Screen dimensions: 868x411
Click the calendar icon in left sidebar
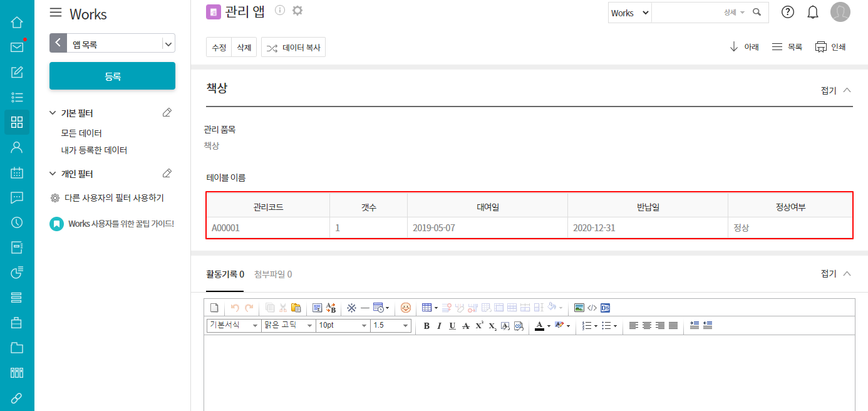click(17, 173)
